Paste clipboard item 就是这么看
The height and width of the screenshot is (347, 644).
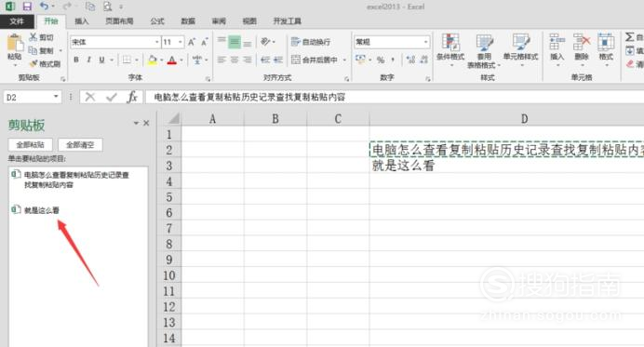point(77,210)
